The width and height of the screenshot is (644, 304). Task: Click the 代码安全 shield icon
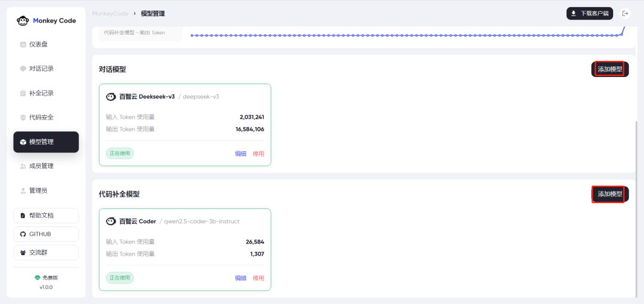click(x=23, y=118)
